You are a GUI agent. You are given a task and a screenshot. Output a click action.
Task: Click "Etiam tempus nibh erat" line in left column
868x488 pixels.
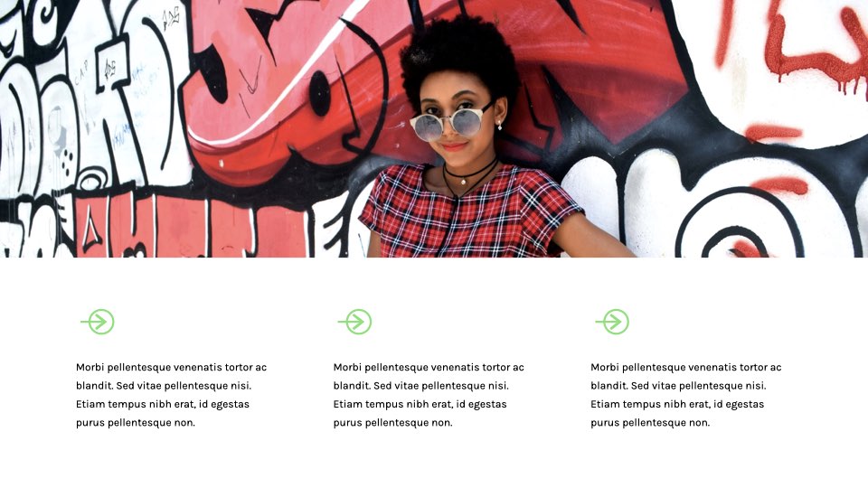[163, 405]
